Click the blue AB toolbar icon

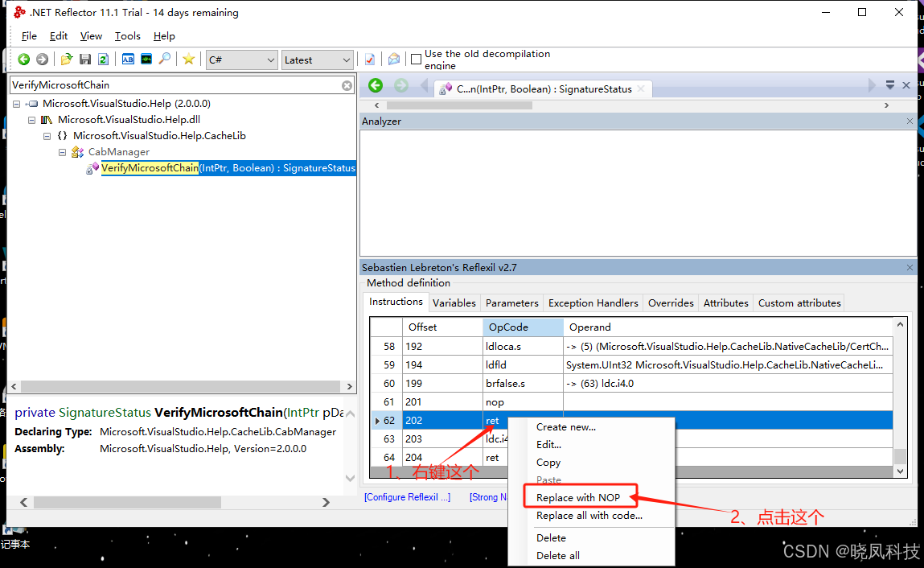point(128,59)
